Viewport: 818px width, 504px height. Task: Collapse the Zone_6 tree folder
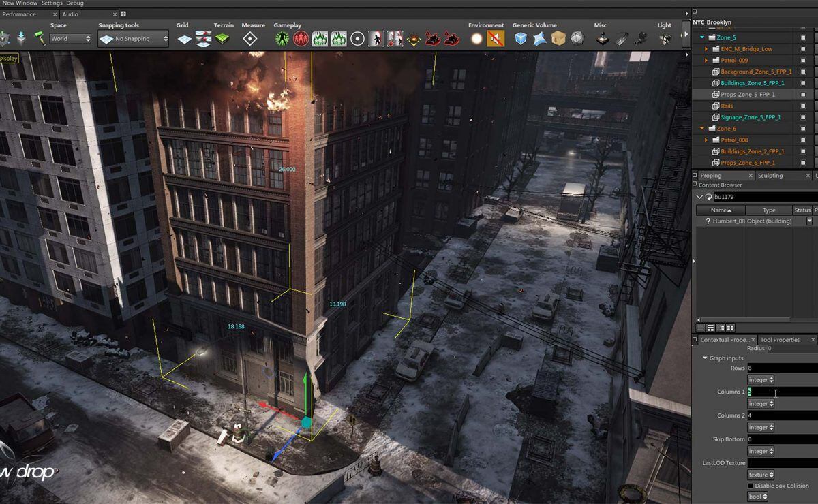pos(702,129)
